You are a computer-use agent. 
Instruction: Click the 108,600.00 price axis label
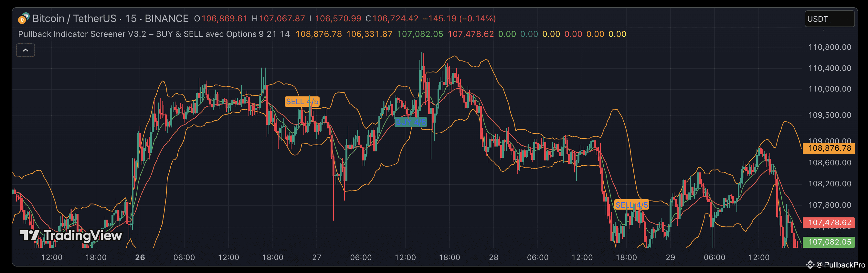[830, 163]
